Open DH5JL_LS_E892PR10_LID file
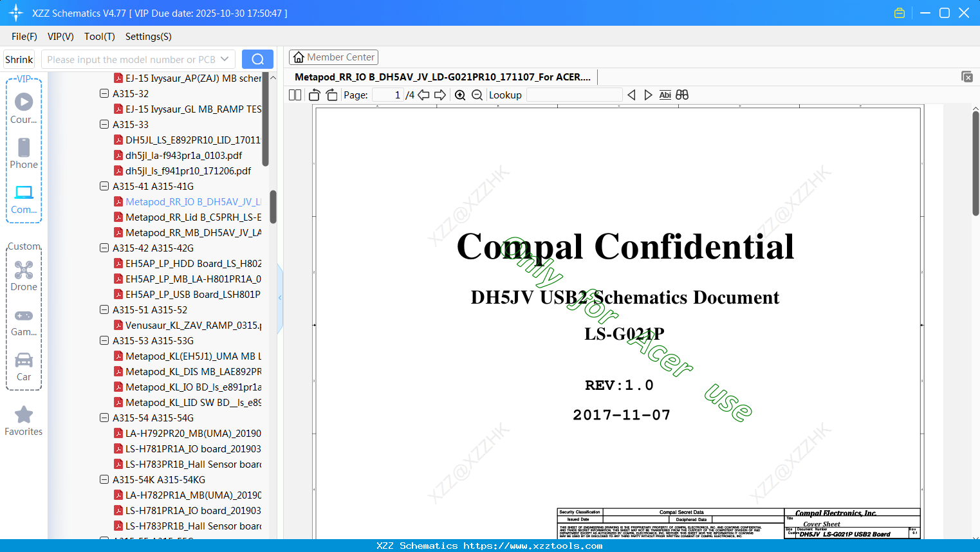 coord(188,140)
